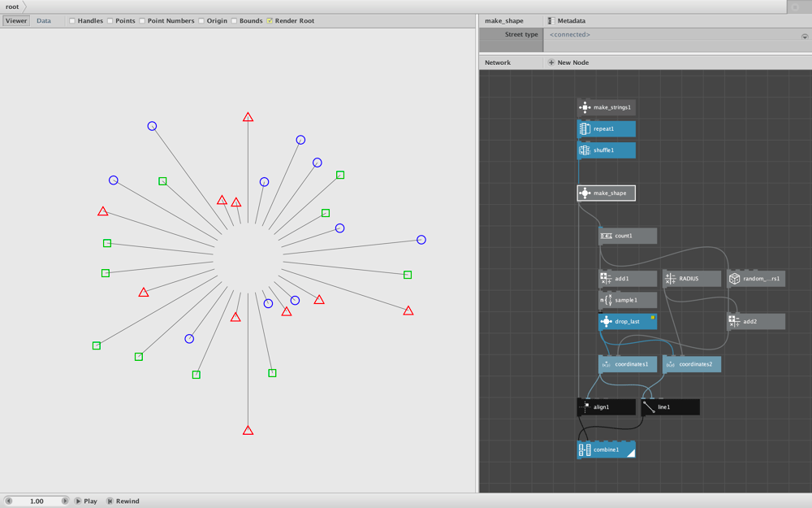Click the root breadcrumb
Screen dimensions: 812x508
coord(12,7)
